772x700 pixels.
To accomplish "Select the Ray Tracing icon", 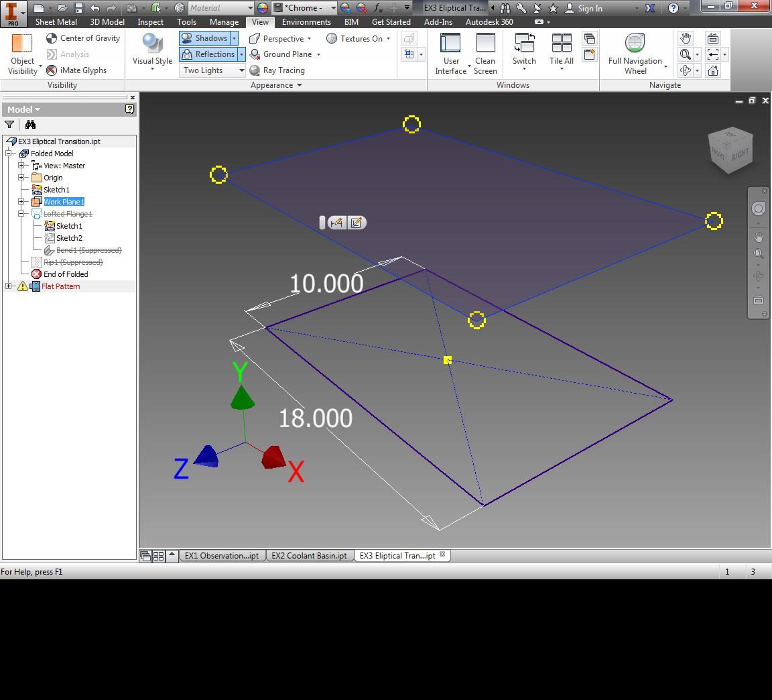I will click(255, 70).
